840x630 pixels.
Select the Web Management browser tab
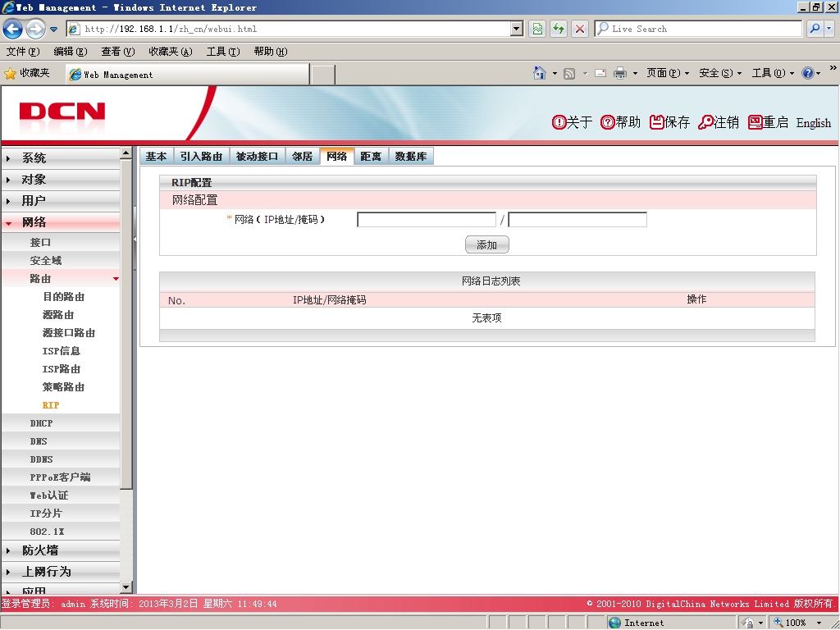pos(188,75)
